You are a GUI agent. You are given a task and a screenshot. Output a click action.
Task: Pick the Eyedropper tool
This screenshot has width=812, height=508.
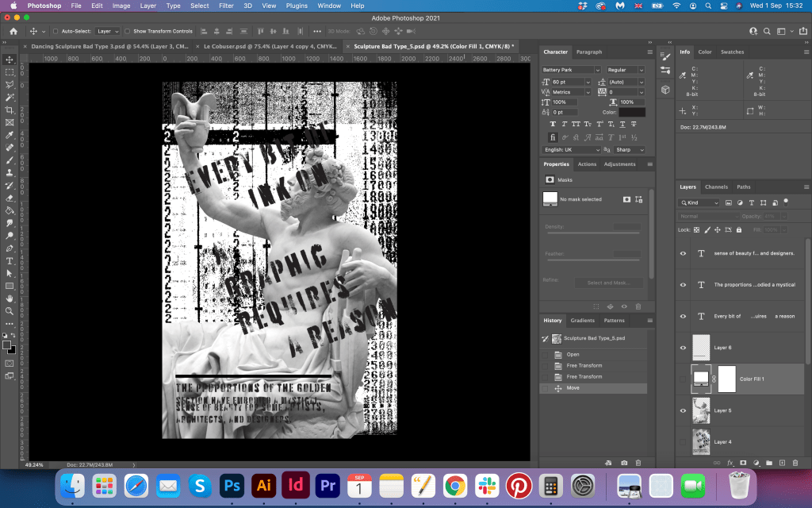(10, 135)
